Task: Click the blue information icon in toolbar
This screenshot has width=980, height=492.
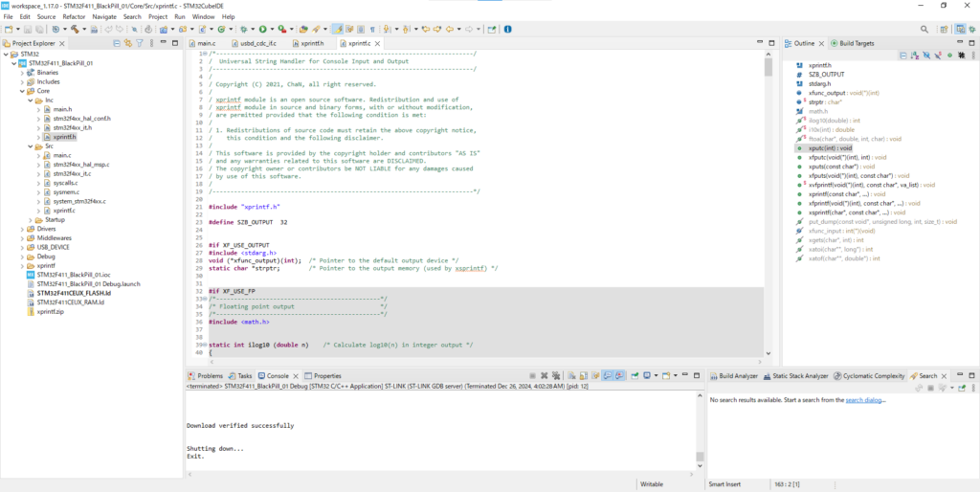Action: 507,29
